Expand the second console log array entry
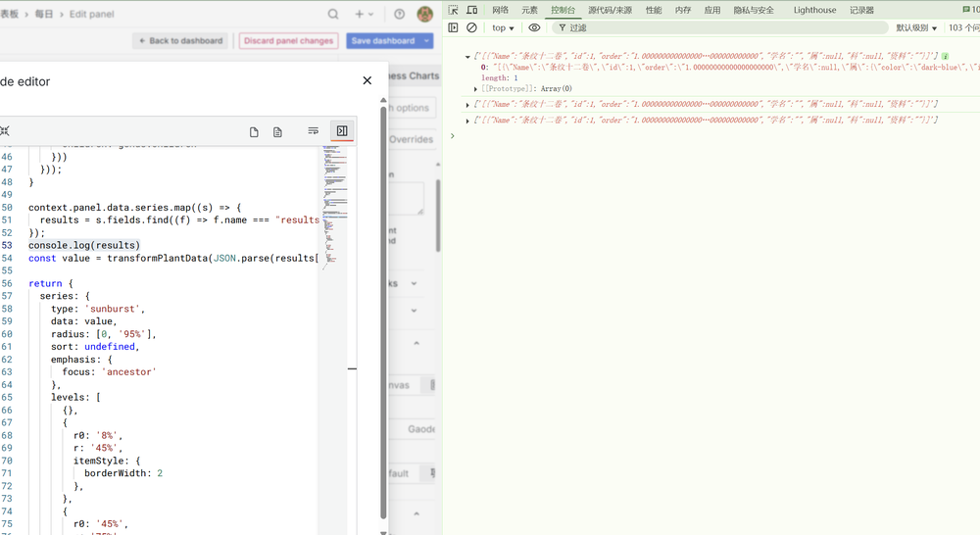Viewport: 980px width, 535px height. click(x=467, y=105)
